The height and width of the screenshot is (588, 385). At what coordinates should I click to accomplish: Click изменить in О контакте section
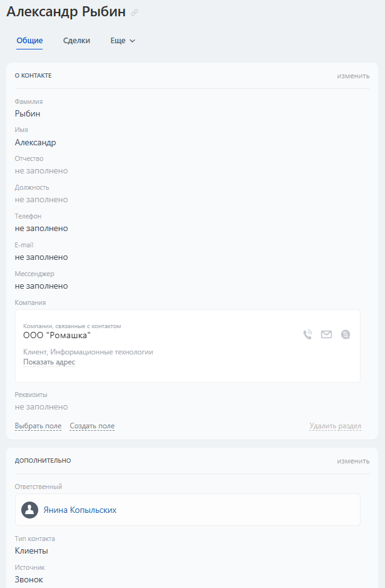353,76
